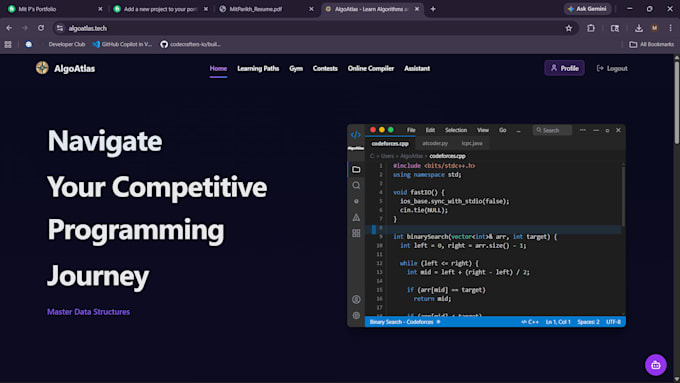Open the three-dots overflow in editor title bar
This screenshot has height=383, width=680.
[x=582, y=130]
